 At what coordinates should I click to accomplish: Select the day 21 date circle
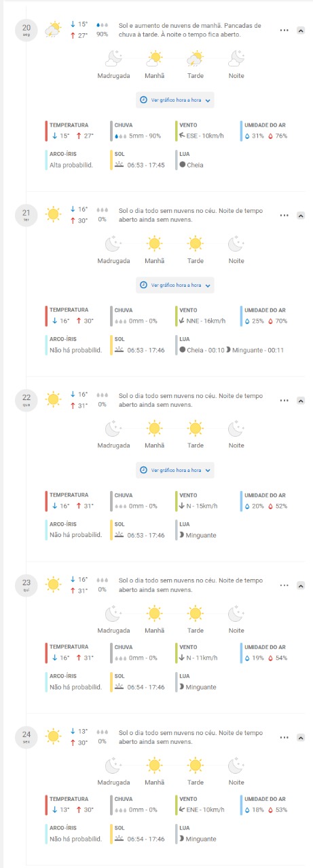[x=26, y=216]
